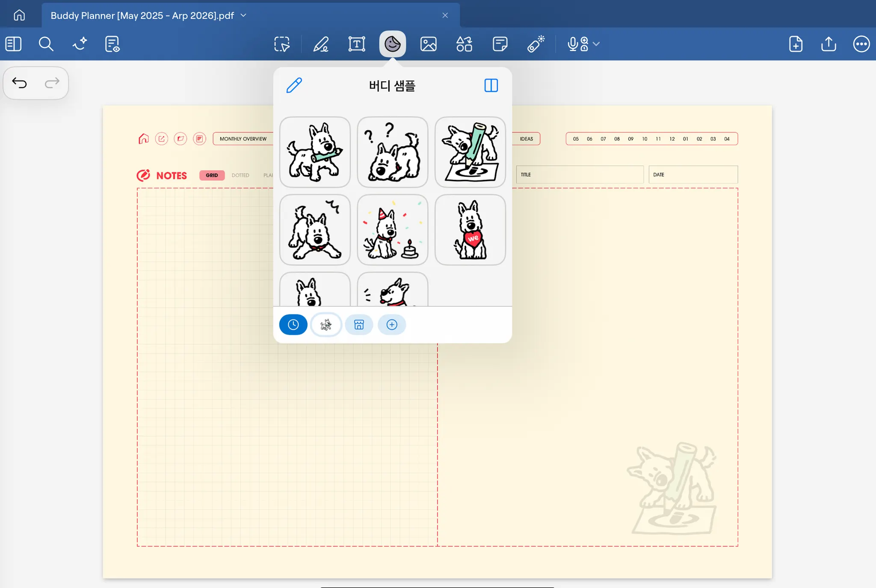Switch notes template to DOTTED
Viewport: 876px width, 588px height.
pyautogui.click(x=240, y=175)
